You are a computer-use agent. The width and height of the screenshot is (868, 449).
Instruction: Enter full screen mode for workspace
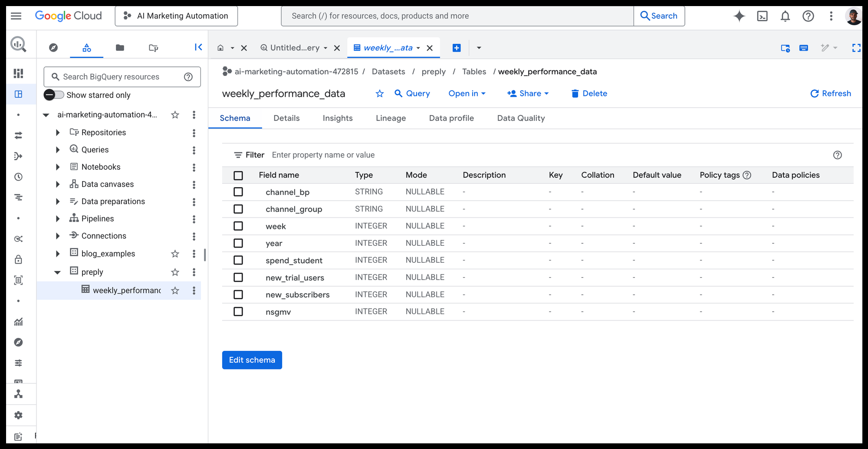(x=856, y=48)
